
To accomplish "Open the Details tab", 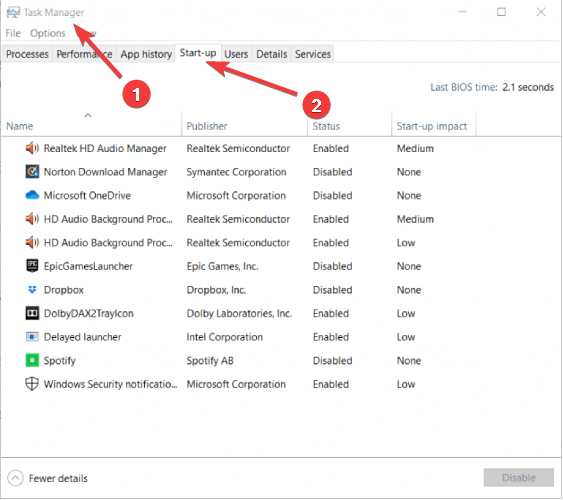I will point(271,54).
